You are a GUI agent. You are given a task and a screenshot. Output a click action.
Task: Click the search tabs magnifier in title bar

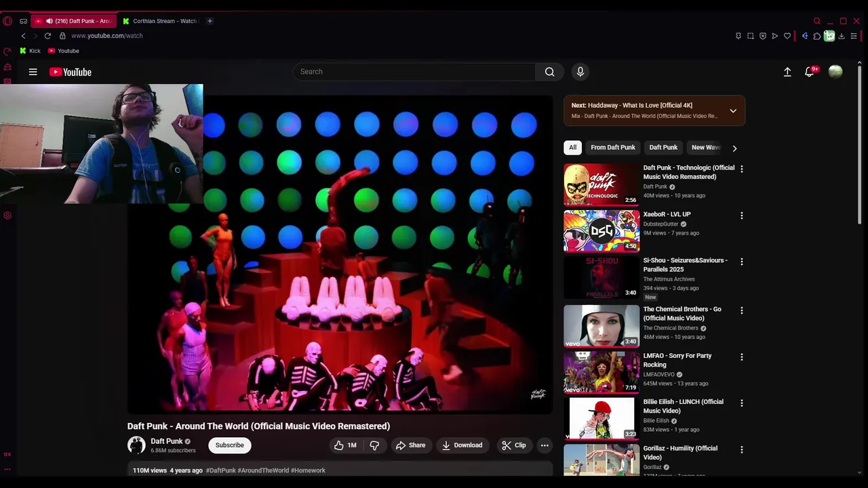817,21
